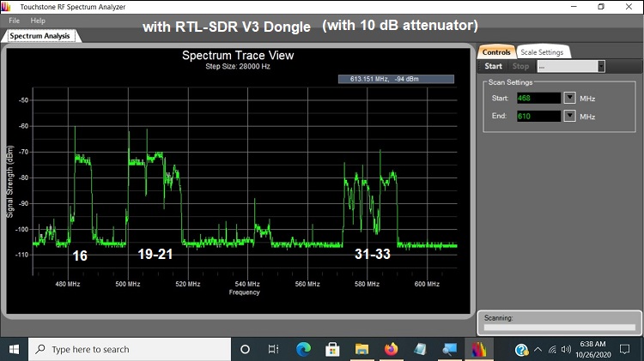The width and height of the screenshot is (644, 361).
Task: Open Task View in the taskbar
Action: click(x=273, y=349)
